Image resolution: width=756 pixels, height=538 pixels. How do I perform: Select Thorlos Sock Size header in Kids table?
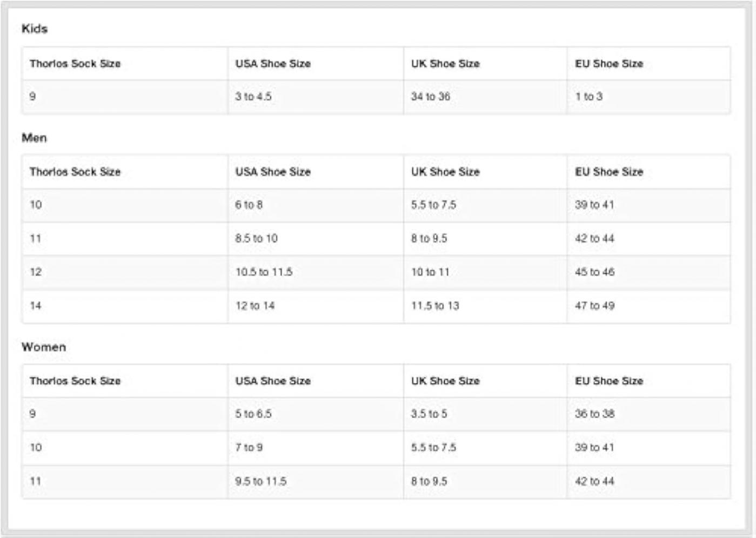click(75, 64)
